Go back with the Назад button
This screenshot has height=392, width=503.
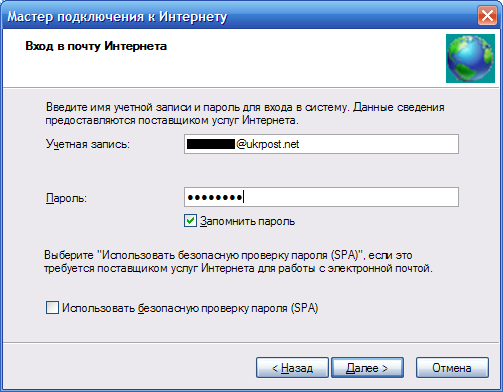[292, 368]
